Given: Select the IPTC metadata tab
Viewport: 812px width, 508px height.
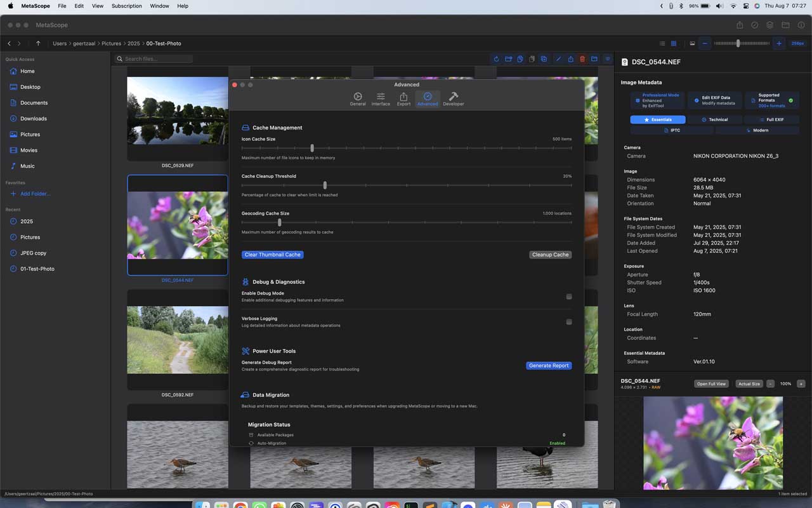Looking at the screenshot, I should [672, 130].
